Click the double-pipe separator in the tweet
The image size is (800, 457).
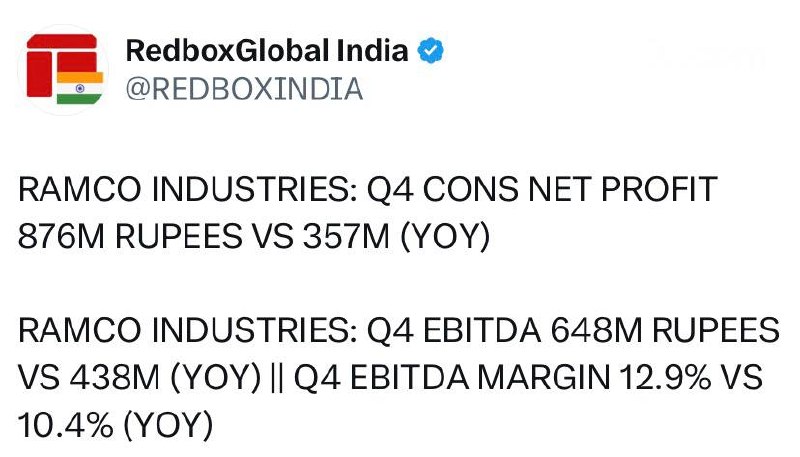277,378
